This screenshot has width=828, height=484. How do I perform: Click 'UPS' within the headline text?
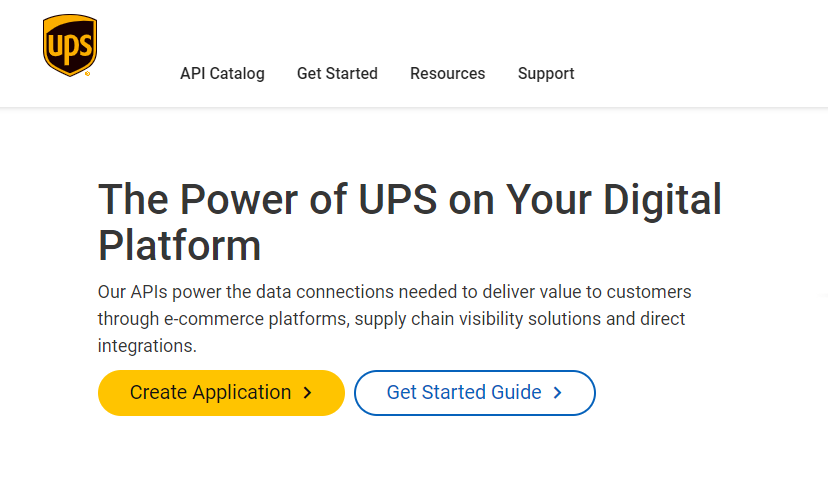coord(398,200)
